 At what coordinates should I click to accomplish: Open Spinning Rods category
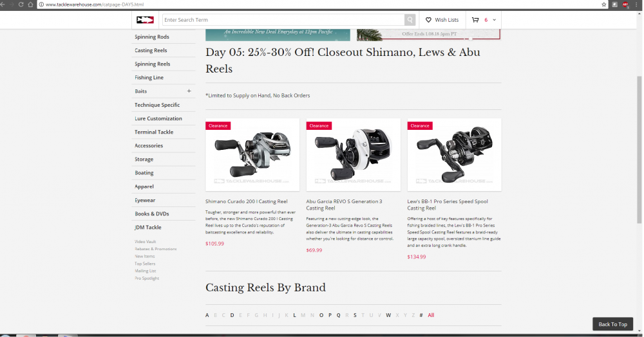coord(152,37)
